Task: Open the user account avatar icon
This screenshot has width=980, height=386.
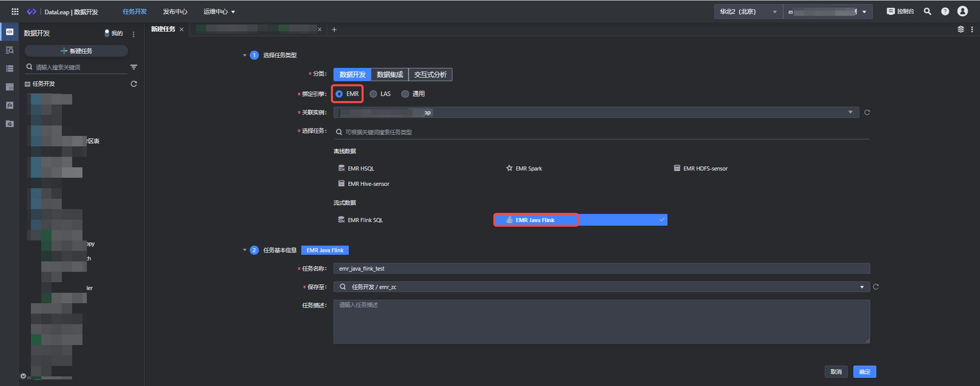Action: (963, 11)
